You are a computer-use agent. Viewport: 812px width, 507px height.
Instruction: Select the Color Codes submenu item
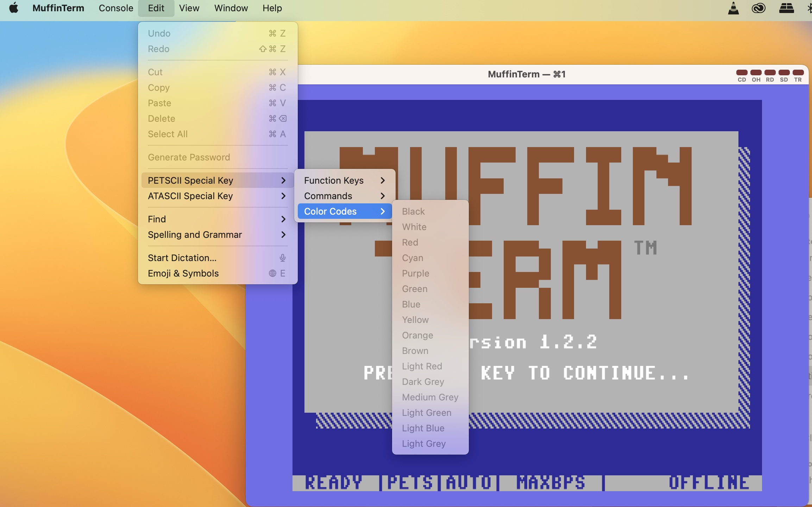pos(345,211)
